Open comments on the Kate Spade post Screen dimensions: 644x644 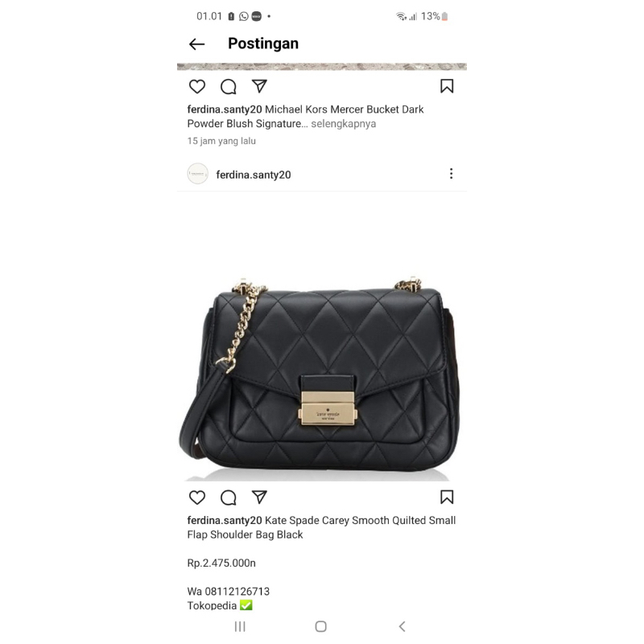pyautogui.click(x=229, y=497)
